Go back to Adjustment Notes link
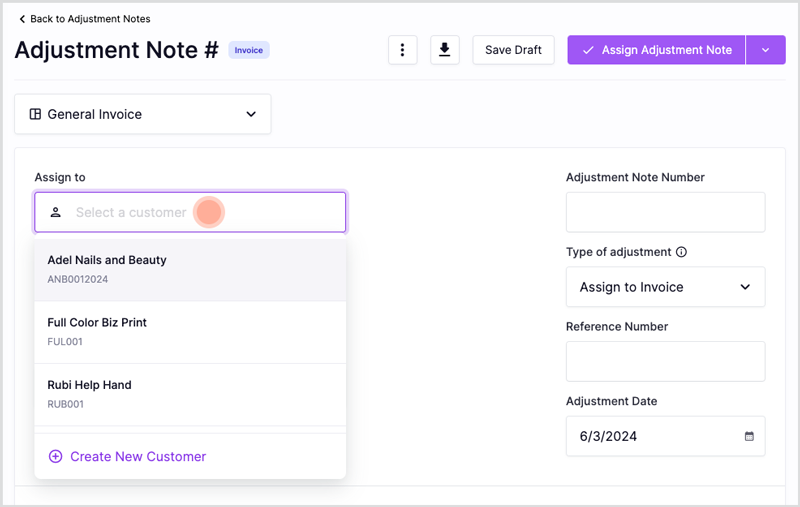Image resolution: width=800 pixels, height=507 pixels. coord(85,19)
